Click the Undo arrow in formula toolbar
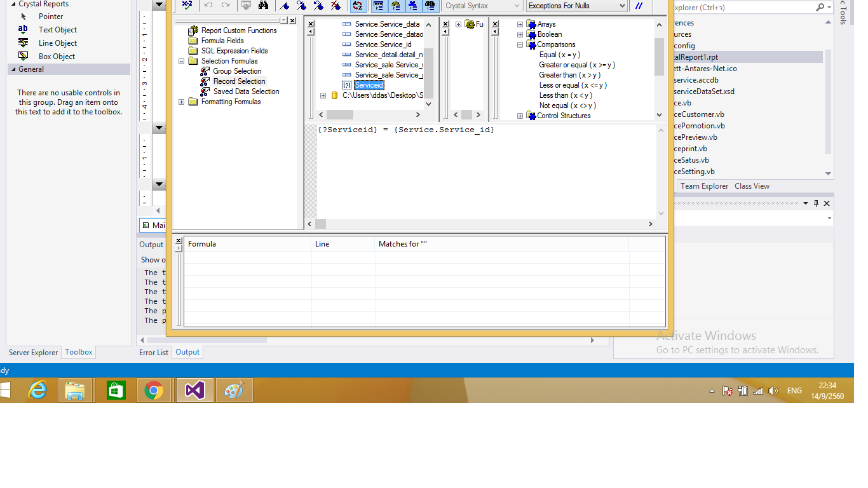 click(x=208, y=6)
